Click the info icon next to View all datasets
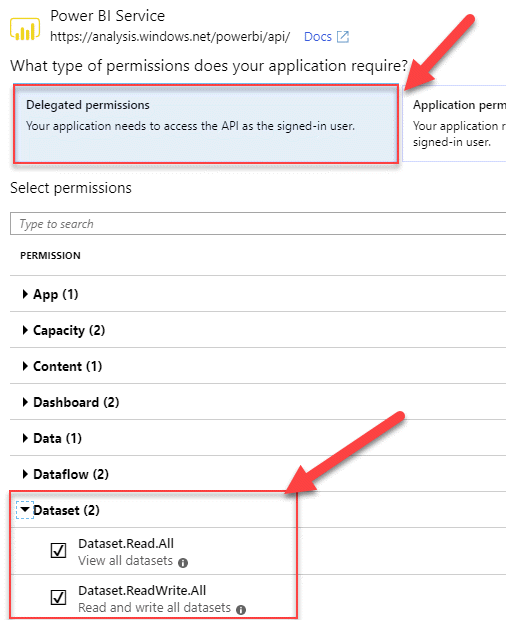Viewport: 506px width, 620px height. tap(183, 563)
